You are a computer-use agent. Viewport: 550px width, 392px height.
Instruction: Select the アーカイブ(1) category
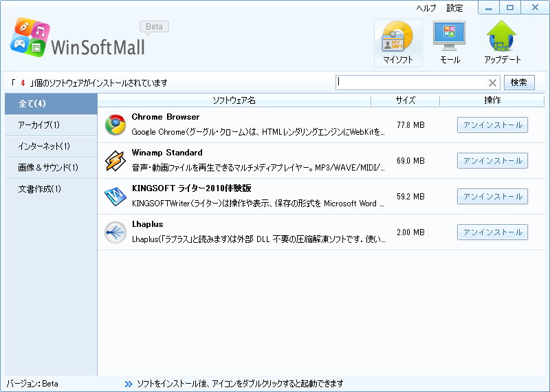tap(51, 125)
